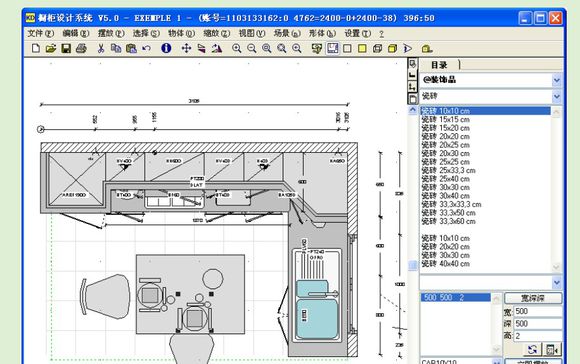Click the new file icon in toolbar
The height and width of the screenshot is (364, 580).
(x=36, y=48)
